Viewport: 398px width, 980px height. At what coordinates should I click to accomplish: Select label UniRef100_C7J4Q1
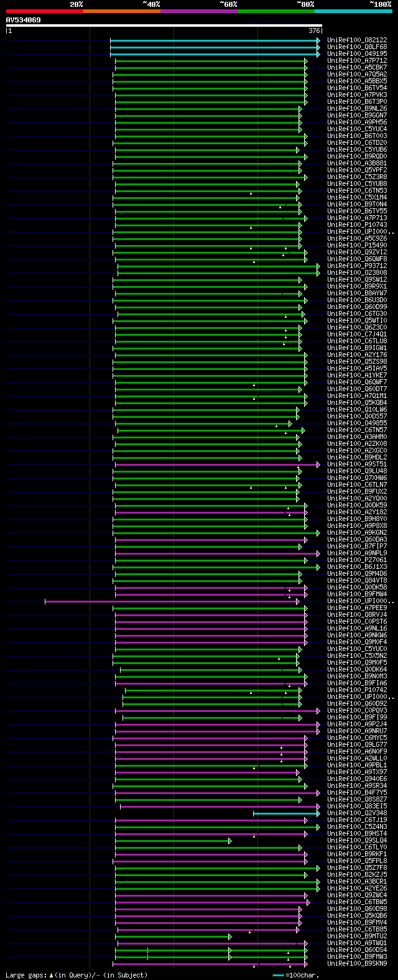point(357,334)
